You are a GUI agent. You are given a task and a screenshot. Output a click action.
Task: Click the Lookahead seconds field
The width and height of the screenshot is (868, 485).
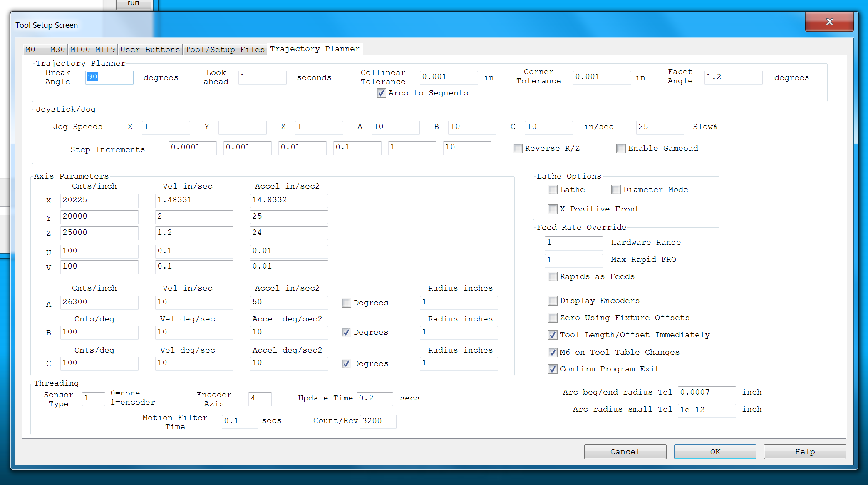coord(262,77)
